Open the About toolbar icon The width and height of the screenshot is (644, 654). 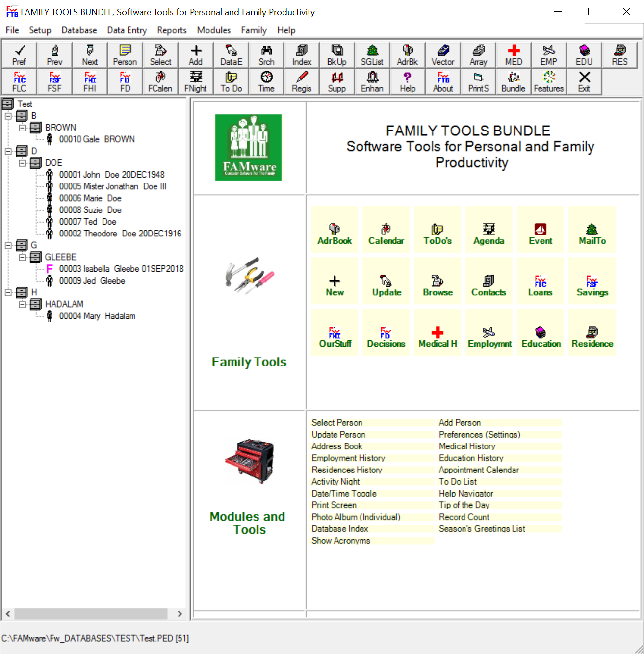[x=443, y=81]
